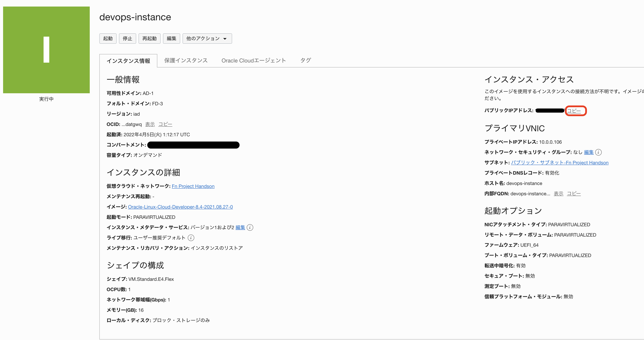Show the full OCID value
Viewport: 644px width, 340px height.
[x=150, y=124]
